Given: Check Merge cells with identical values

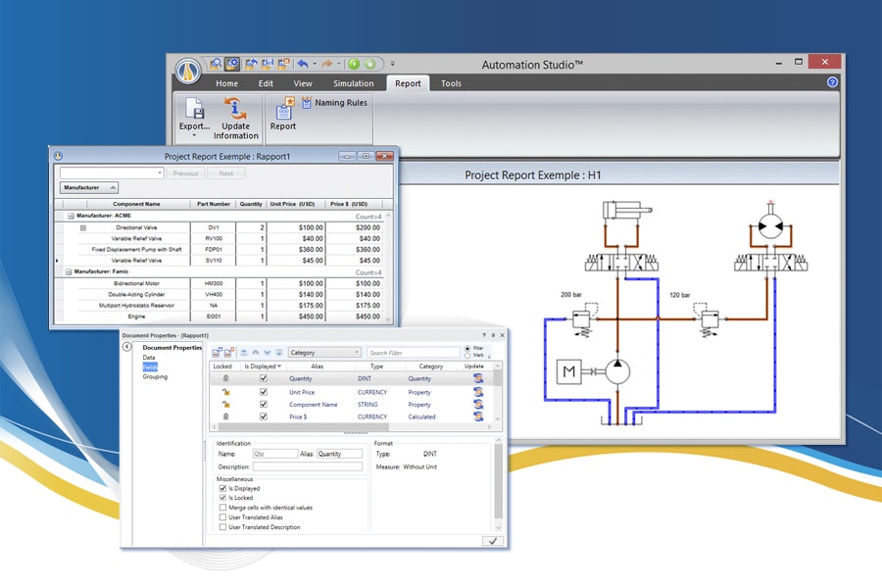Looking at the screenshot, I should tap(224, 505).
